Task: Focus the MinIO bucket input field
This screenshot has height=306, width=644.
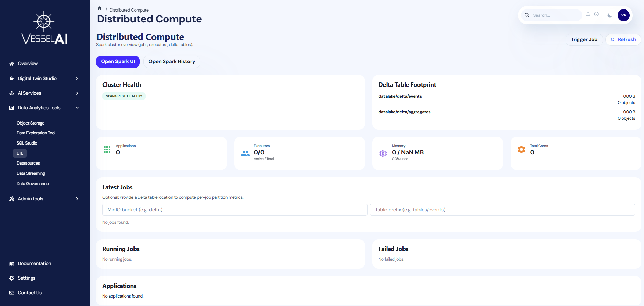Action: pos(234,210)
